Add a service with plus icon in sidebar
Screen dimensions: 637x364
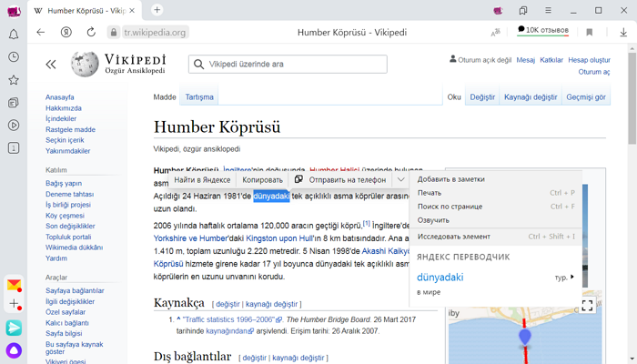point(14,303)
